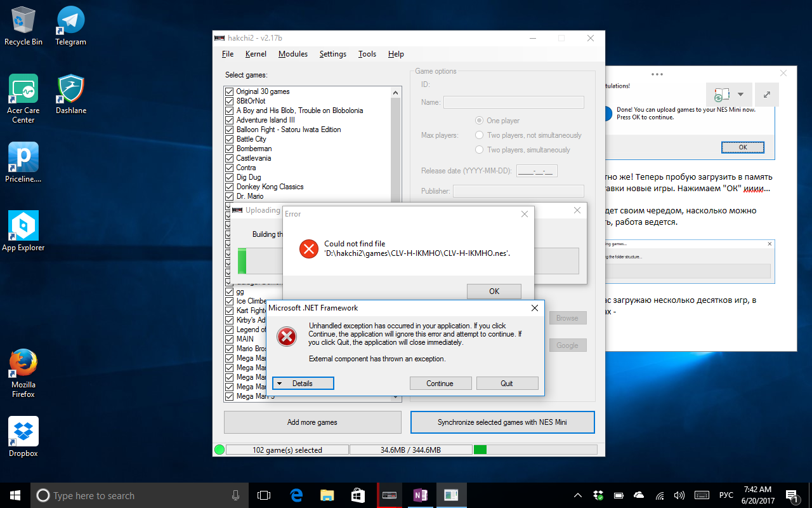Image resolution: width=812 pixels, height=508 pixels.
Task: Switch to OneNote taskbar button
Action: (x=420, y=495)
